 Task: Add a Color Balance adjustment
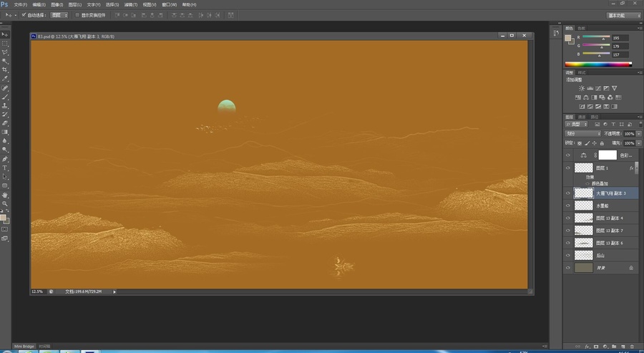coord(585,97)
